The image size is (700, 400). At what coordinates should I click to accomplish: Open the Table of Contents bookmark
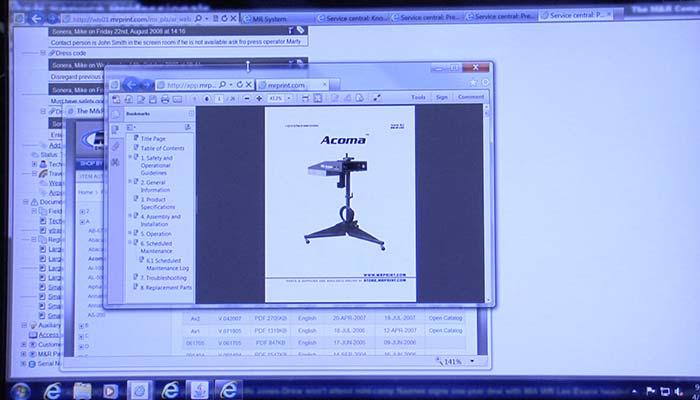pyautogui.click(x=161, y=148)
